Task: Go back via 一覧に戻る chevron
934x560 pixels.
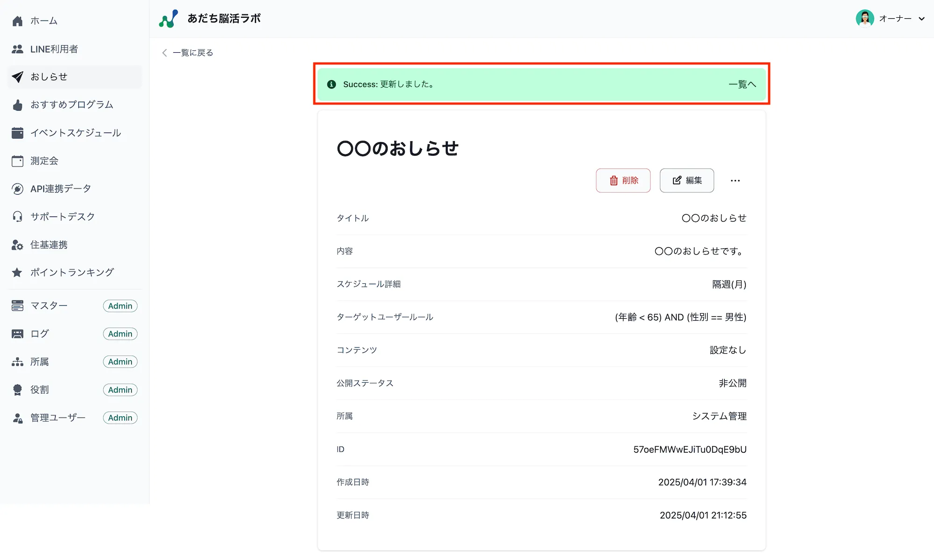Action: [x=164, y=53]
